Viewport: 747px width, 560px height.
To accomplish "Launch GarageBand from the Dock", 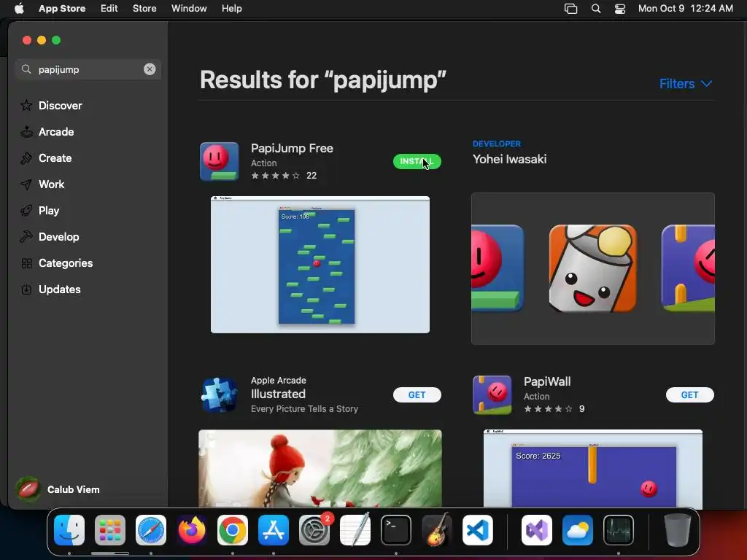I will coord(437,530).
